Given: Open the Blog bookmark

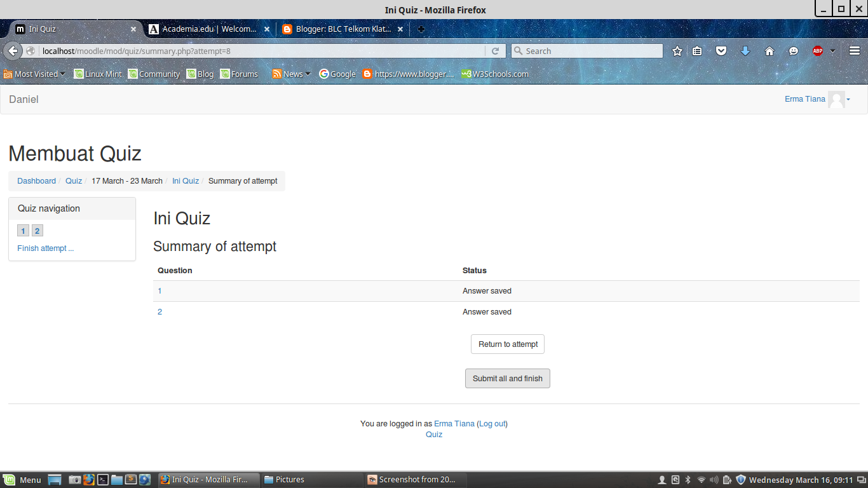Looking at the screenshot, I should point(200,74).
